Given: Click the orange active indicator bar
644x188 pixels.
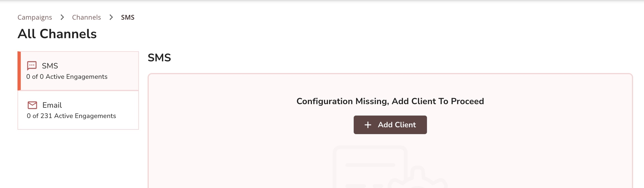Looking at the screenshot, I should pyautogui.click(x=19, y=71).
